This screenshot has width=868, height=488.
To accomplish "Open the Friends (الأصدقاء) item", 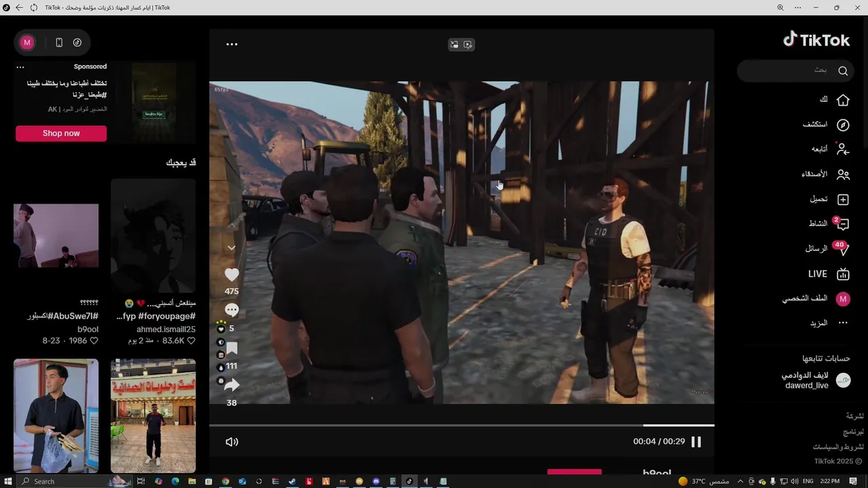I will pos(825,174).
